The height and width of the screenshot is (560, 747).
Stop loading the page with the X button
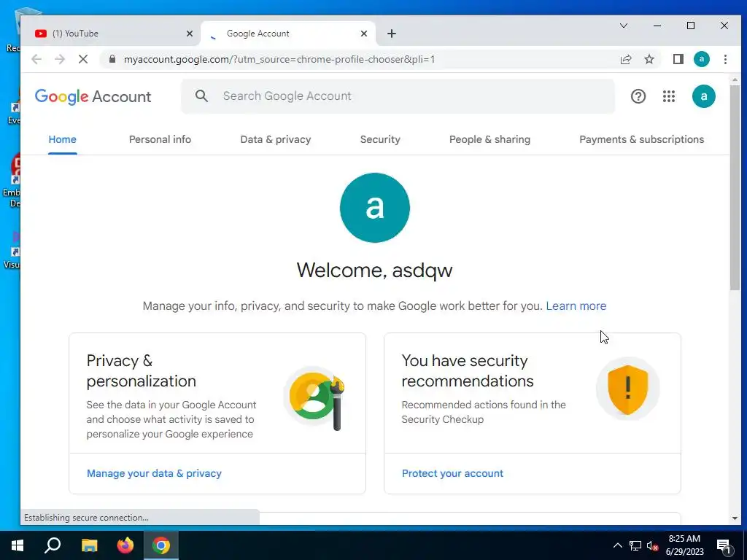click(x=83, y=59)
